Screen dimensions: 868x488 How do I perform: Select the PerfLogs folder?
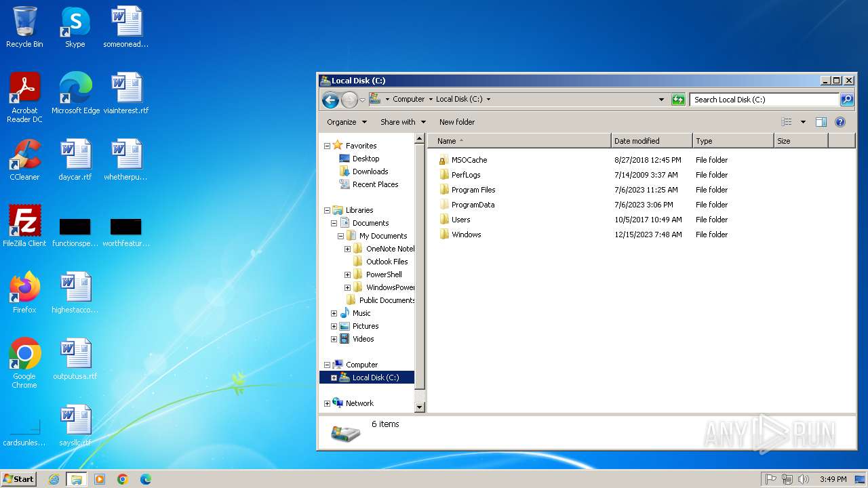point(466,175)
